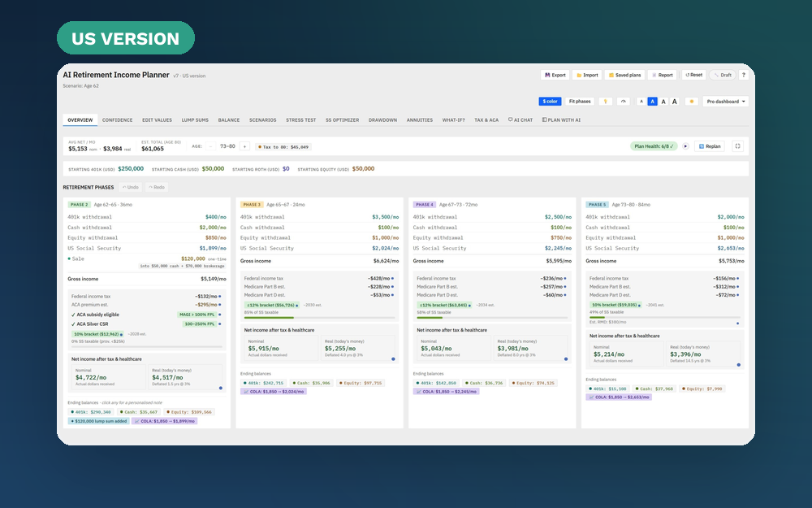This screenshot has height=508, width=812.
Task: Open the Drawdown tab
Action: (x=382, y=120)
